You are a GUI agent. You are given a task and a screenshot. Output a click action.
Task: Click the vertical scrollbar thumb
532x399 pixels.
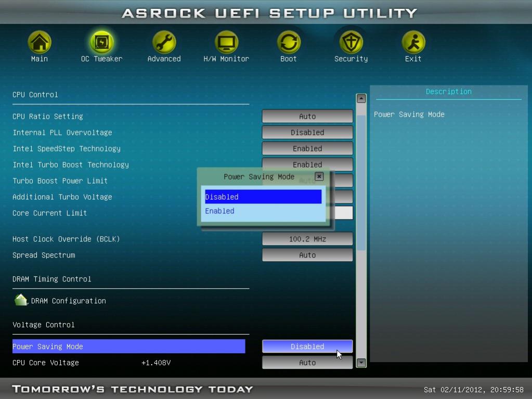[361, 183]
